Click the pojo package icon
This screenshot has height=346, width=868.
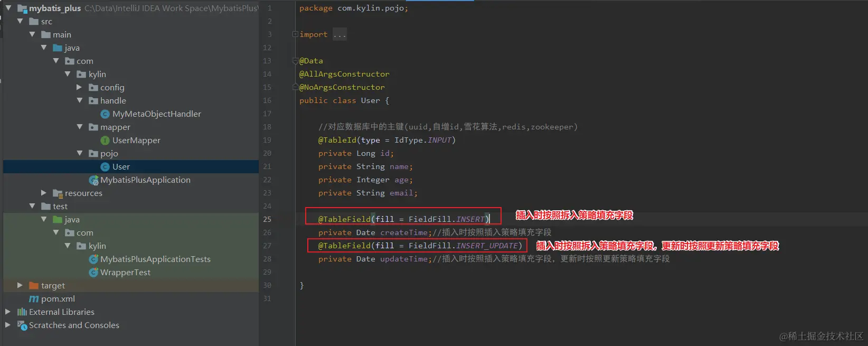(93, 153)
